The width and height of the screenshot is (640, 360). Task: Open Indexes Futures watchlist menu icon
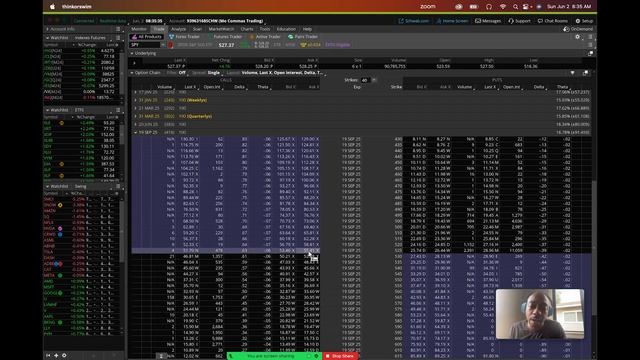[118, 38]
